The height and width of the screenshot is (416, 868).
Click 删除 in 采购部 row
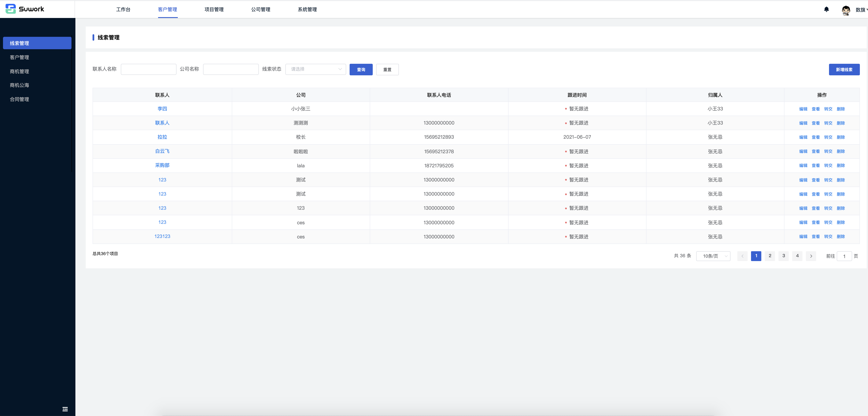(840, 166)
